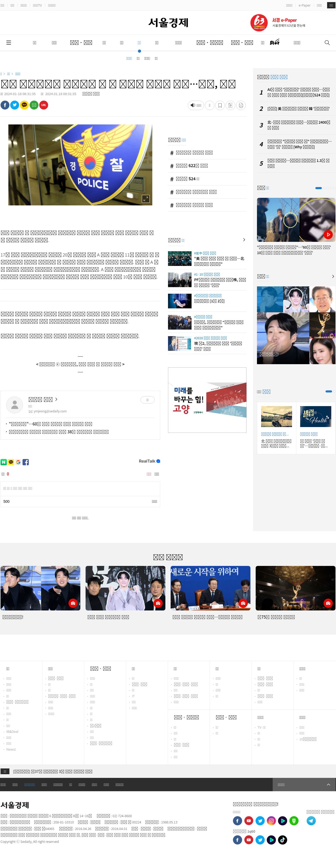Open the issue article tagged '#1·10'
This screenshot has height=868, width=336.
point(207,280)
